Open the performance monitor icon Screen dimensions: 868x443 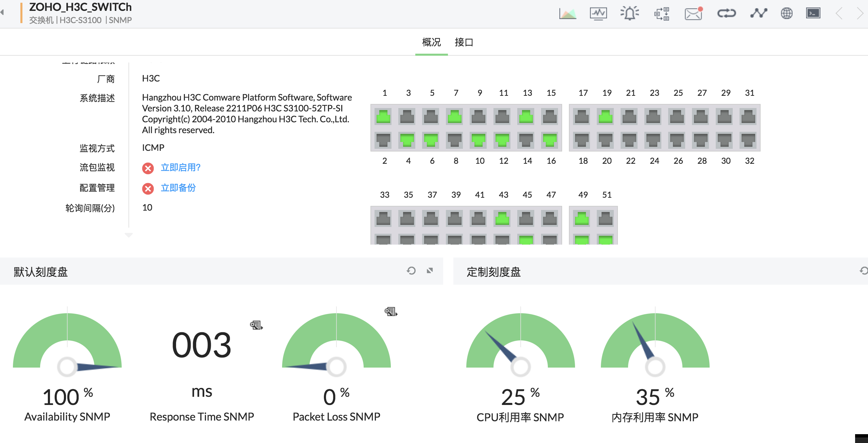click(x=598, y=14)
